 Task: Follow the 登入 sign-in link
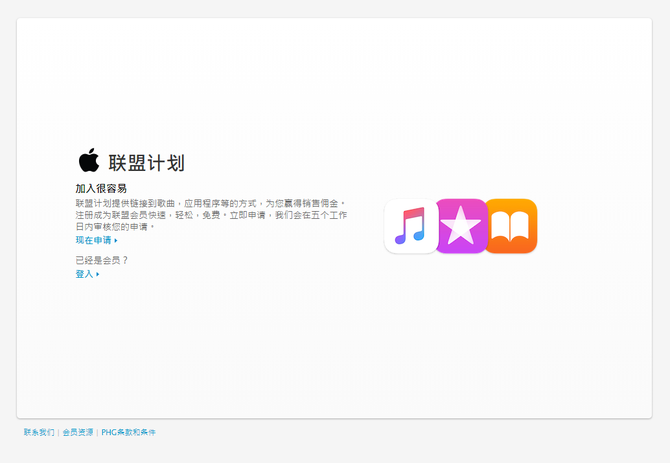87,274
